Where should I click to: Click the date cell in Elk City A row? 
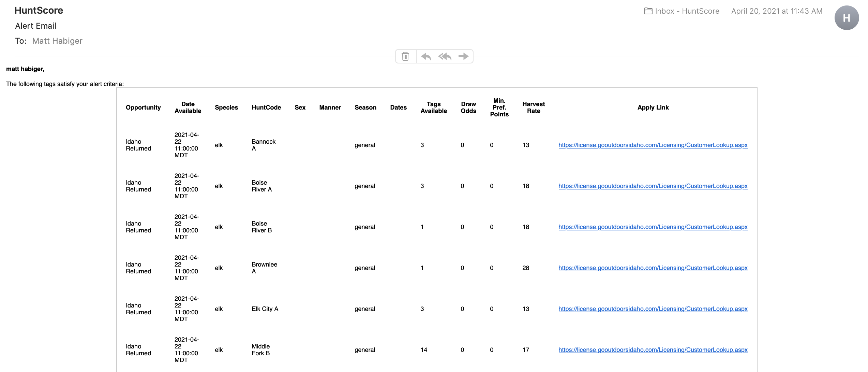186,309
